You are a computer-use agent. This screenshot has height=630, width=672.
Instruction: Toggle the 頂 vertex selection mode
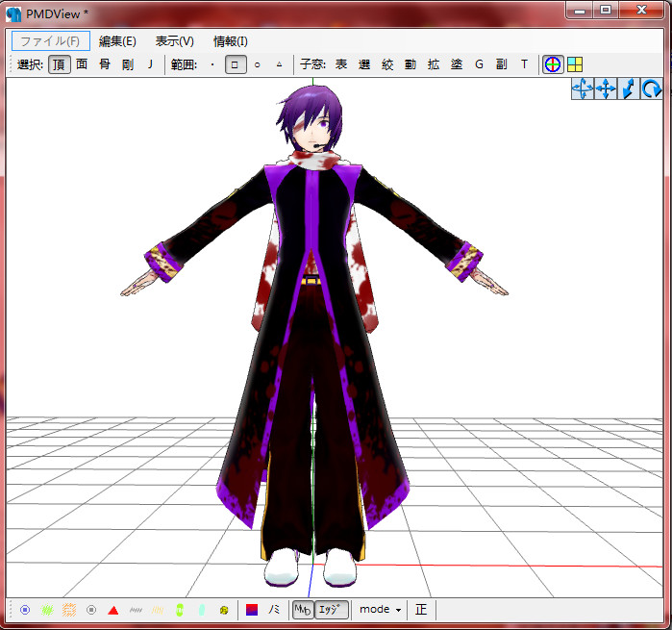tap(60, 64)
